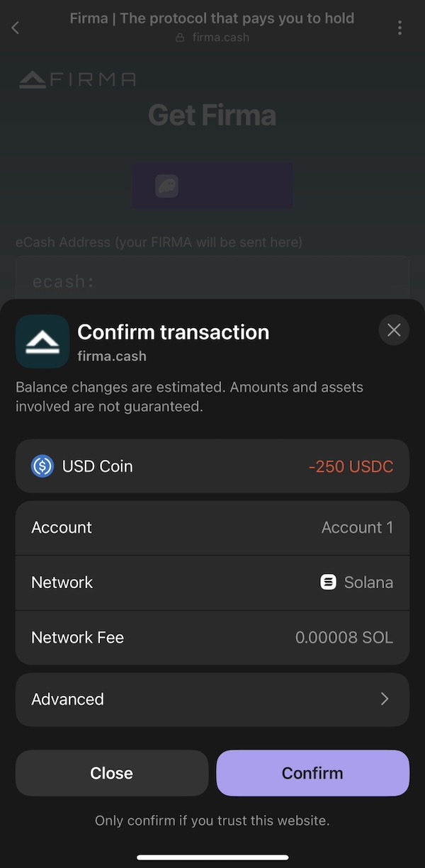
Task: Tap the USD Coin balance change row
Action: pos(212,466)
